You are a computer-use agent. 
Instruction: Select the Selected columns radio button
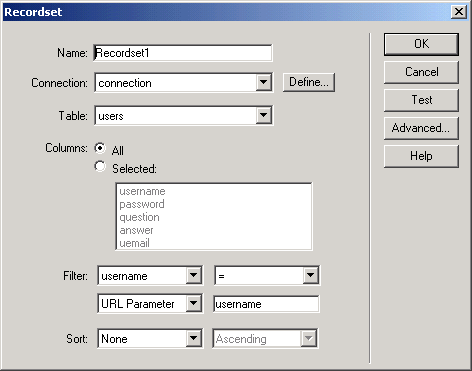pyautogui.click(x=100, y=166)
